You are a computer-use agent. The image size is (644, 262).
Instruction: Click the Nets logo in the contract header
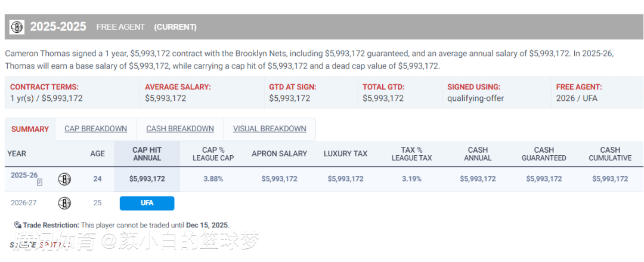tap(17, 27)
